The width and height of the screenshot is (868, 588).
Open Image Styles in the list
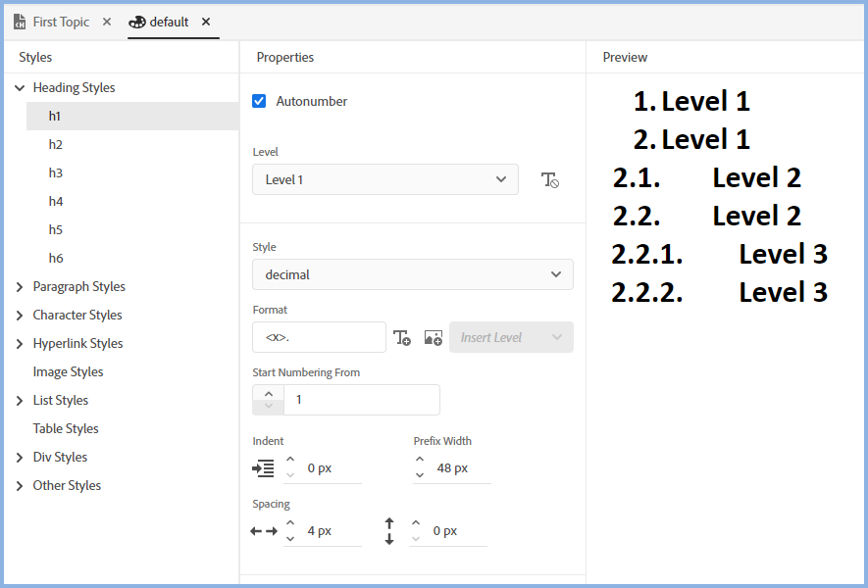point(68,372)
